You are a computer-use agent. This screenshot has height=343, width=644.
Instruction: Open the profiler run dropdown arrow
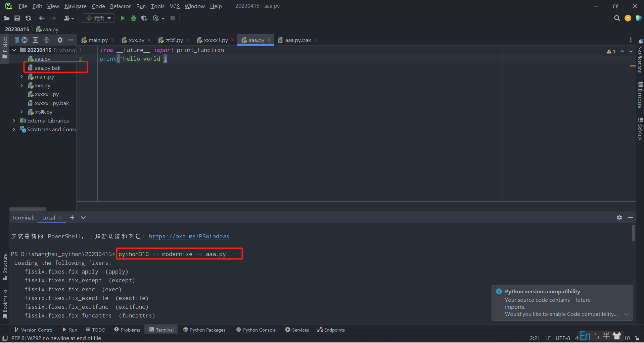[x=164, y=18]
